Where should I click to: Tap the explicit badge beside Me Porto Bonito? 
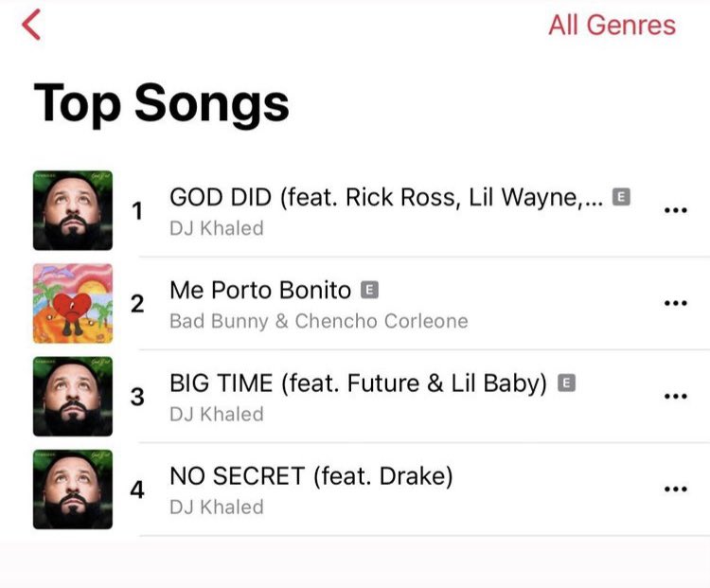tap(369, 290)
